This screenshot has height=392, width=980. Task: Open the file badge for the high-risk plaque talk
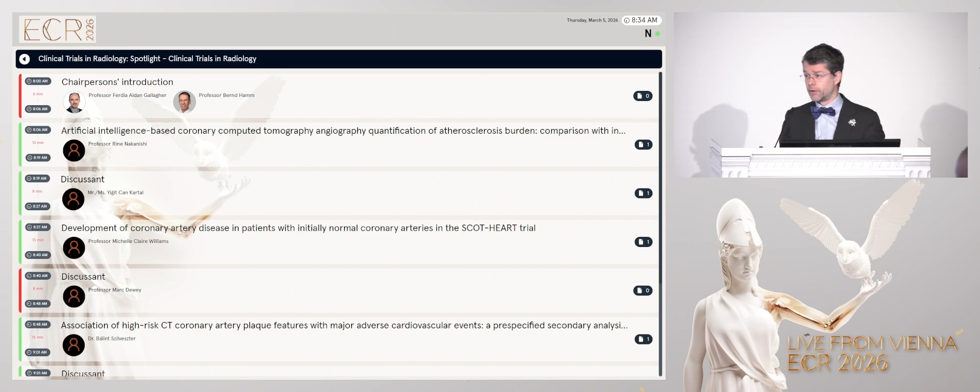643,339
